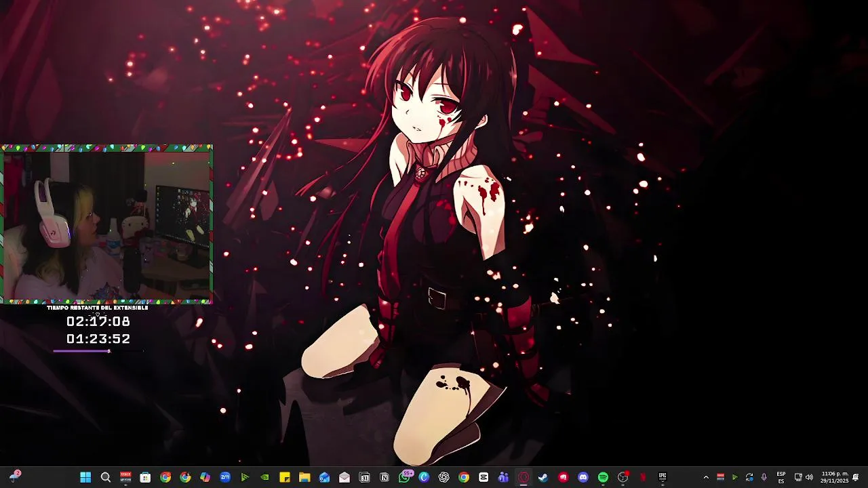This screenshot has width=868, height=488.
Task: Open the Mail envelope icon
Action: click(344, 477)
